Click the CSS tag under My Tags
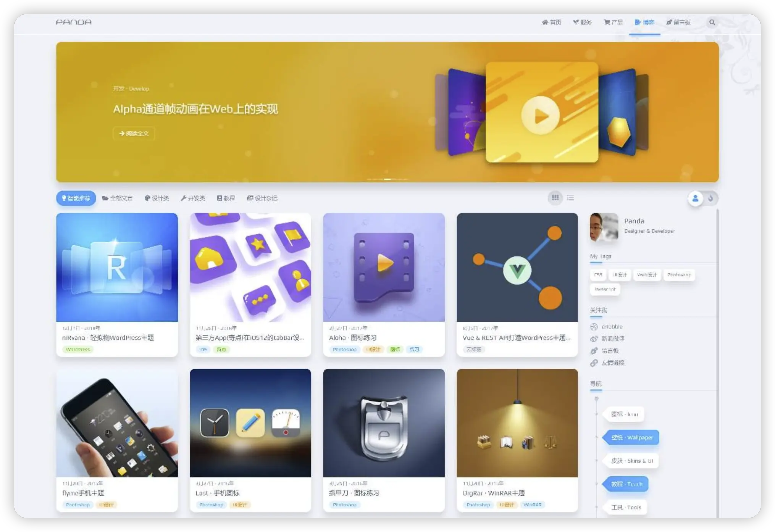775x532 pixels. pyautogui.click(x=598, y=275)
